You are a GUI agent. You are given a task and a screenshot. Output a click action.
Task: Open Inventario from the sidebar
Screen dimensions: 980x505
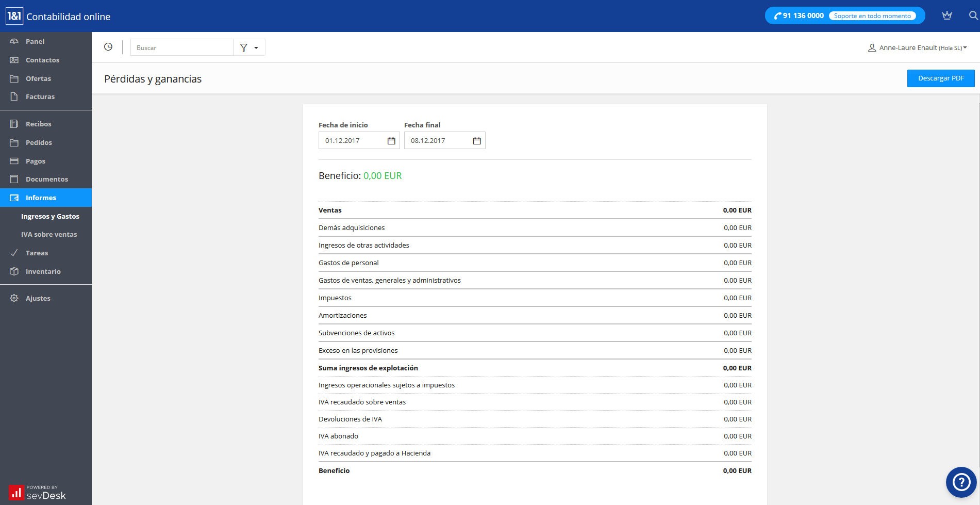coord(43,271)
